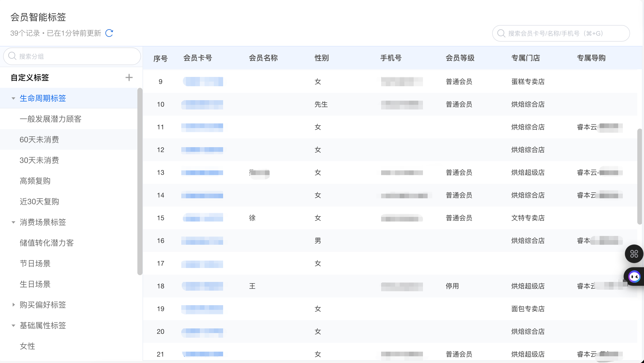Click member name 王 in row 18

tap(252, 286)
